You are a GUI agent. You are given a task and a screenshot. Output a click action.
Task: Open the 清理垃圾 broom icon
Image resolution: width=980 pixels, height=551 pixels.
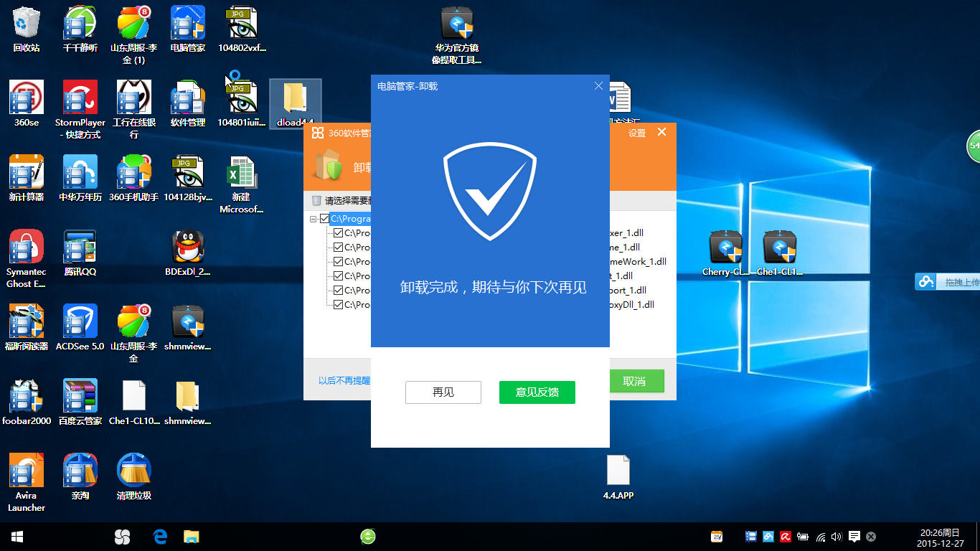133,477
